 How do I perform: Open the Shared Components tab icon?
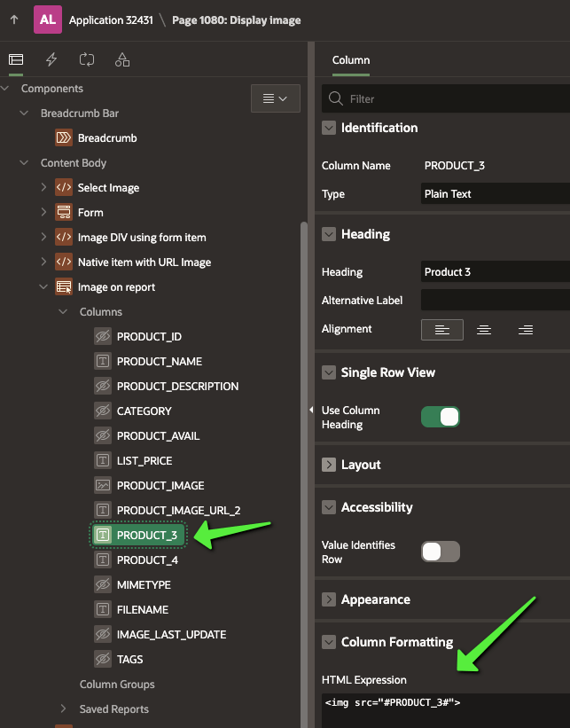pyautogui.click(x=122, y=59)
